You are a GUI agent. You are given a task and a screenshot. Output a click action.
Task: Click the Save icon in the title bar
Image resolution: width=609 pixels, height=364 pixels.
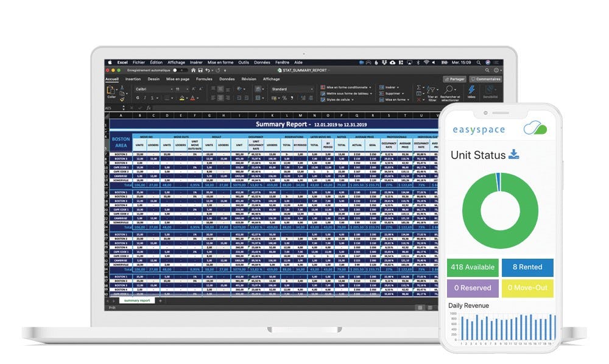tap(201, 71)
